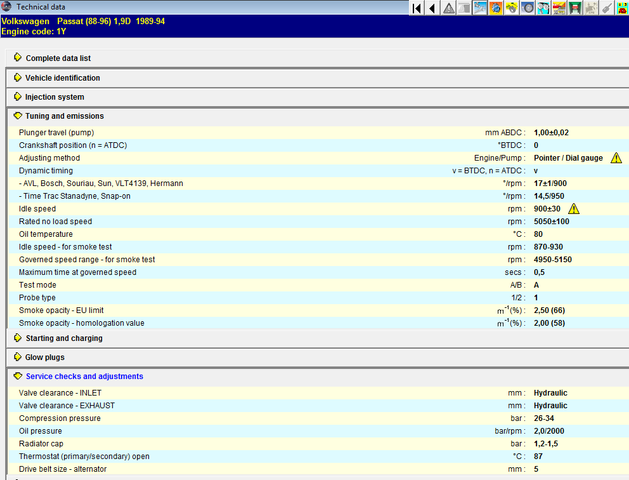Click Service checks and adjustments link

[x=84, y=376]
